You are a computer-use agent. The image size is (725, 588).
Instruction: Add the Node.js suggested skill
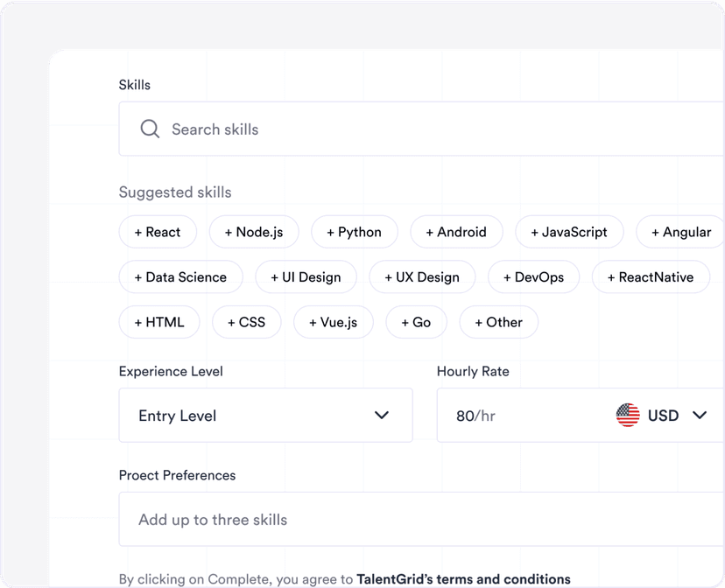(254, 232)
